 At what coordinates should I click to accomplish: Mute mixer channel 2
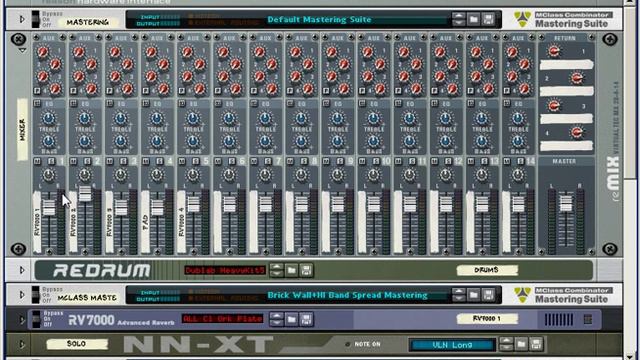[x=73, y=162]
